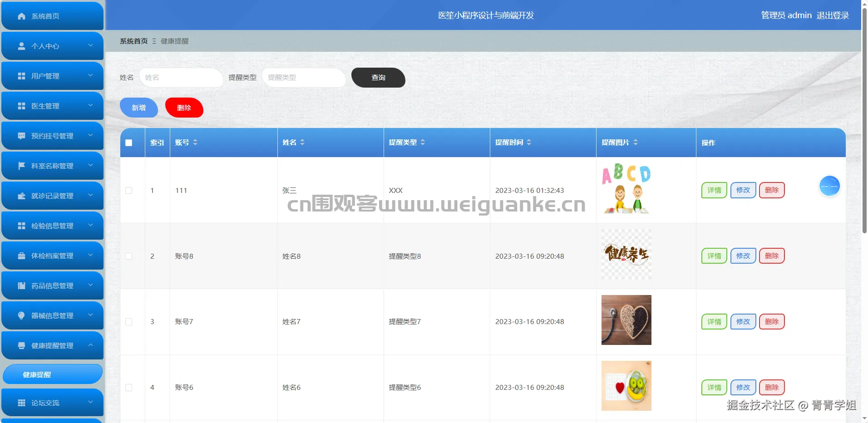868x423 pixels.
Task: Click the grid icon beside 用户管理
Action: (21, 76)
